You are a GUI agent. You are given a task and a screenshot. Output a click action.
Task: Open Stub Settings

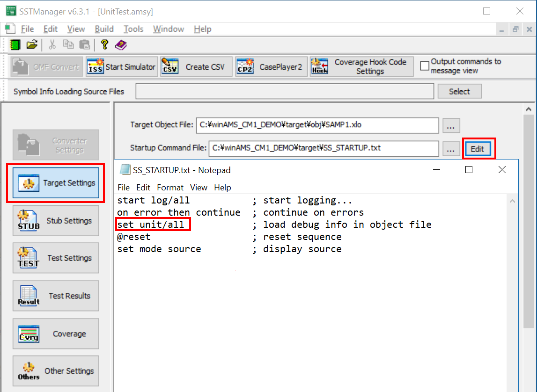click(x=56, y=221)
